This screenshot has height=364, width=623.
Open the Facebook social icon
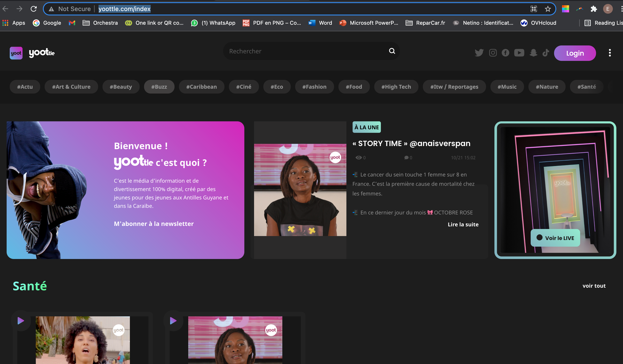(x=505, y=53)
